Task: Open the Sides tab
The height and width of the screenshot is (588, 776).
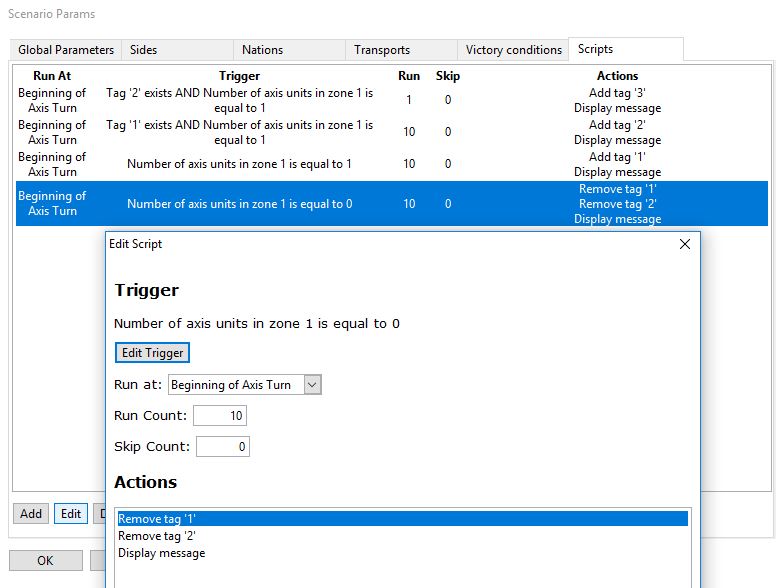Action: click(144, 50)
